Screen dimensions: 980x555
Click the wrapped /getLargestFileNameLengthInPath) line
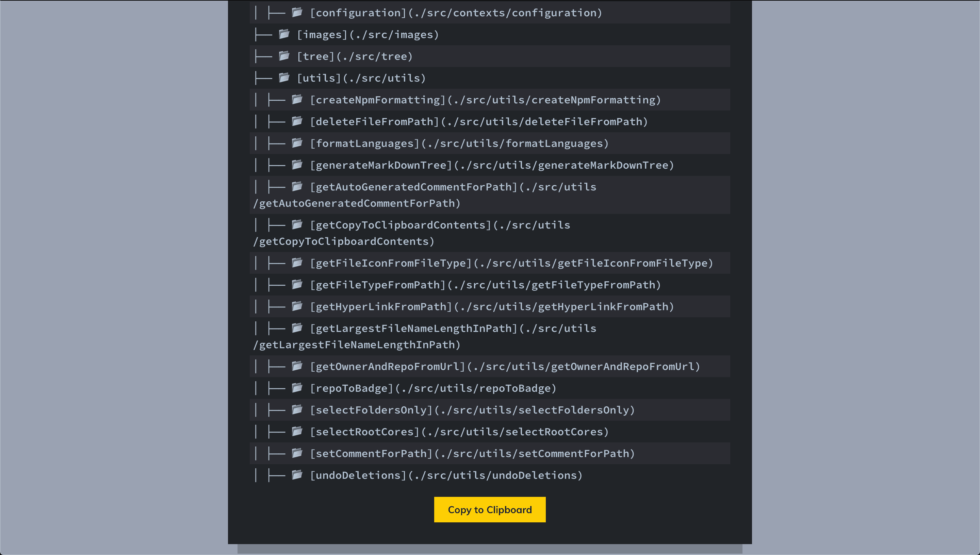357,344
